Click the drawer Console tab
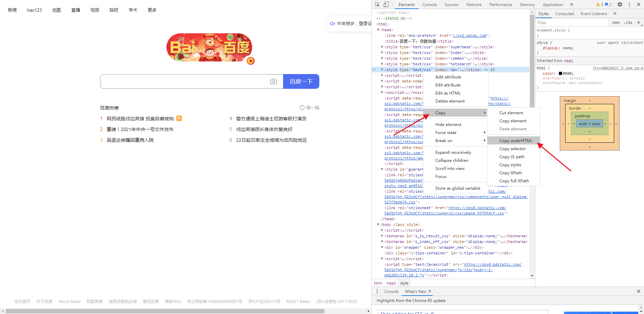This screenshot has height=314, width=644. tap(391, 291)
